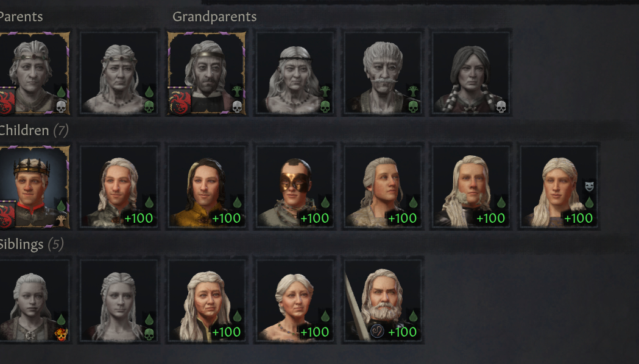
Task: Click green tree icon on mustached grandfather
Action: click(x=413, y=91)
